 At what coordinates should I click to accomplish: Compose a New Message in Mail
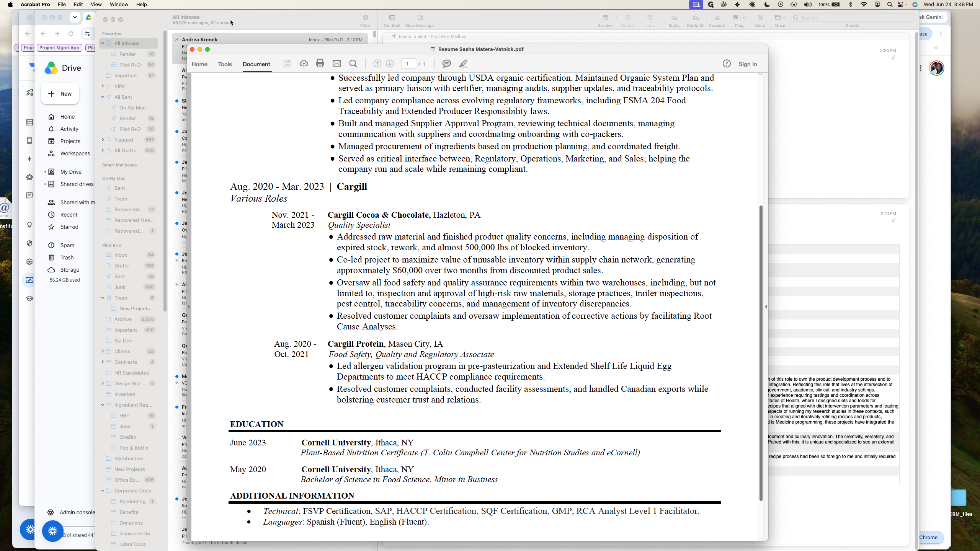point(420,21)
